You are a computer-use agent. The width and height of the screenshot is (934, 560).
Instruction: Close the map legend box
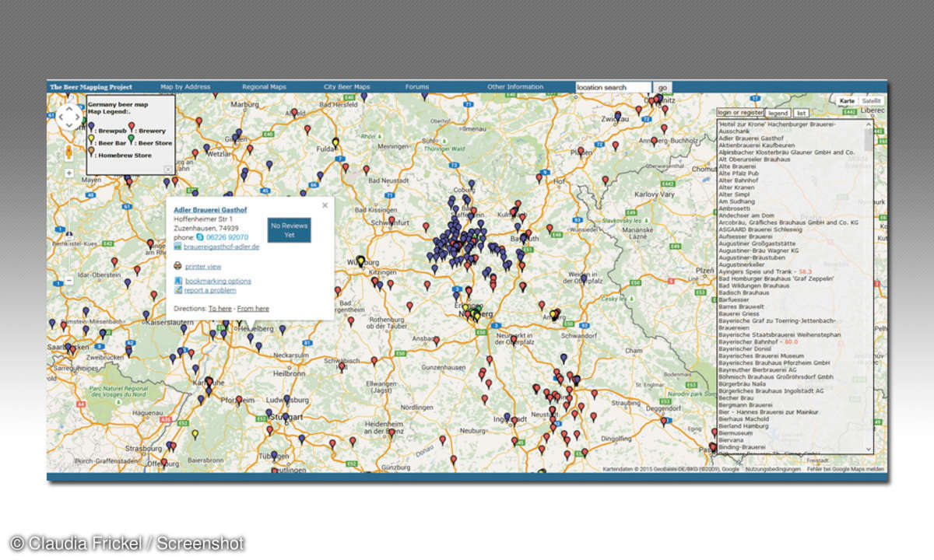[x=167, y=169]
